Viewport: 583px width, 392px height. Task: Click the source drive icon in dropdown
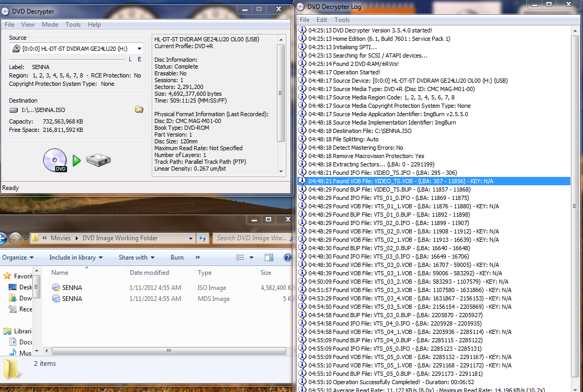16,49
